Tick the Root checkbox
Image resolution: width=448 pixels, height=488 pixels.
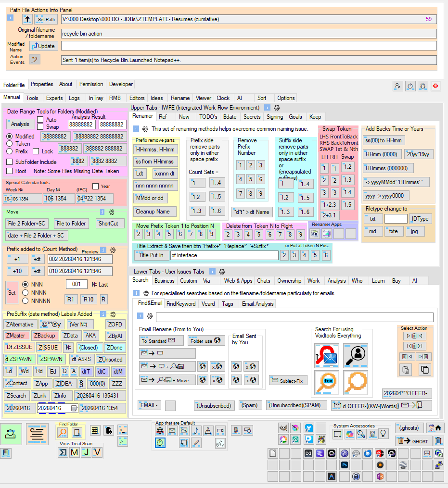coord(10,171)
